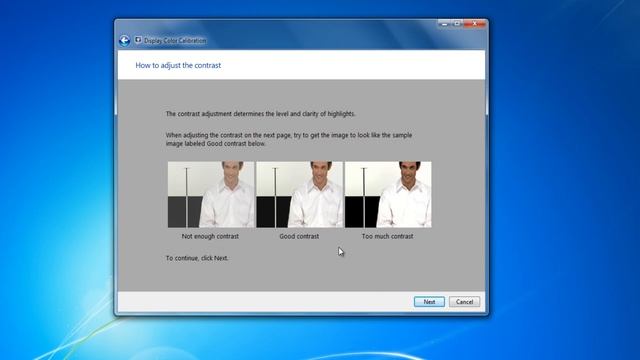Click the 'To continue, click Next.' text
Screen dimensions: 640x360
click(197, 258)
